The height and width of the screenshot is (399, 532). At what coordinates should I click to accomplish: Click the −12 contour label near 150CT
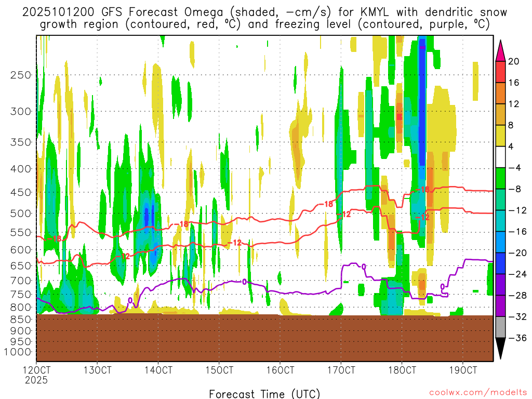pyautogui.click(x=235, y=243)
